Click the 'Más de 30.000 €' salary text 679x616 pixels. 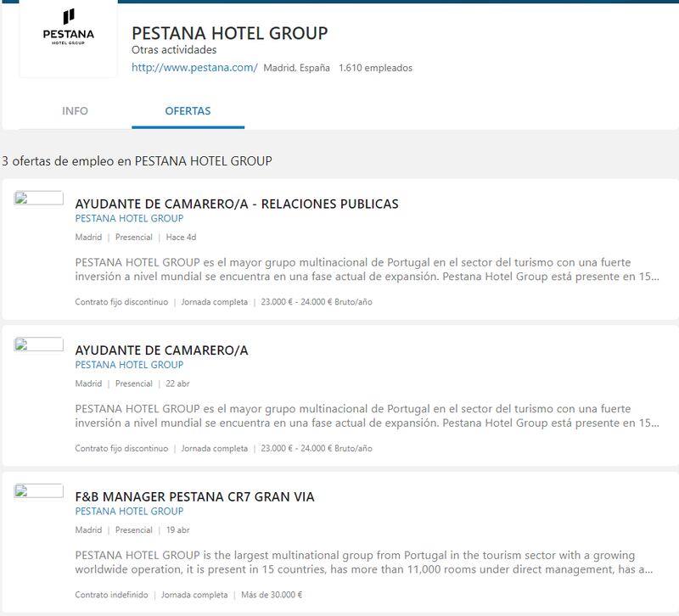[274, 595]
